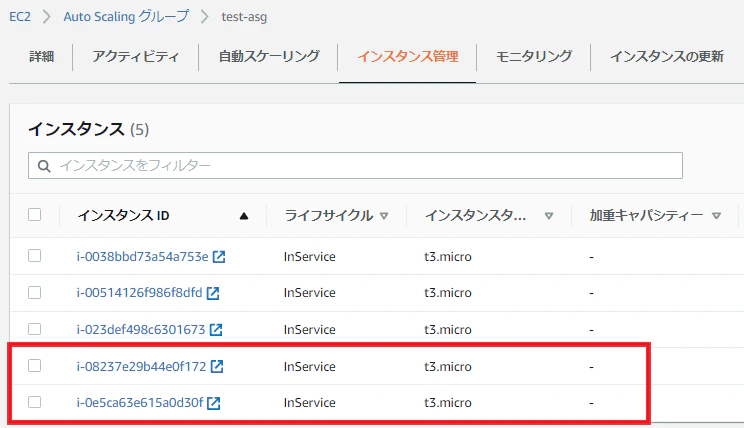Viewport: 744px width, 428px height.
Task: Click the インスタンス ID column header
Action: [x=123, y=216]
